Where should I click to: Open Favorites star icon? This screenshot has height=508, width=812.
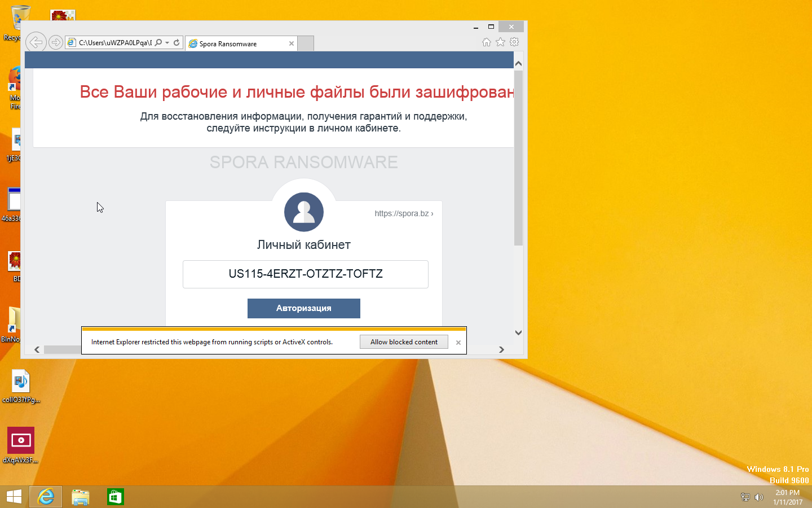500,42
